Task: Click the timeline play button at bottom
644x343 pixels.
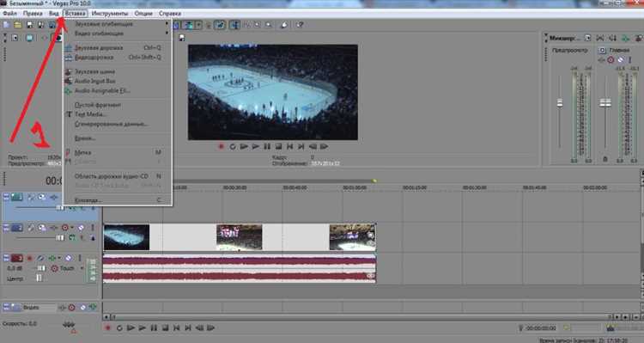Action: [x=131, y=328]
